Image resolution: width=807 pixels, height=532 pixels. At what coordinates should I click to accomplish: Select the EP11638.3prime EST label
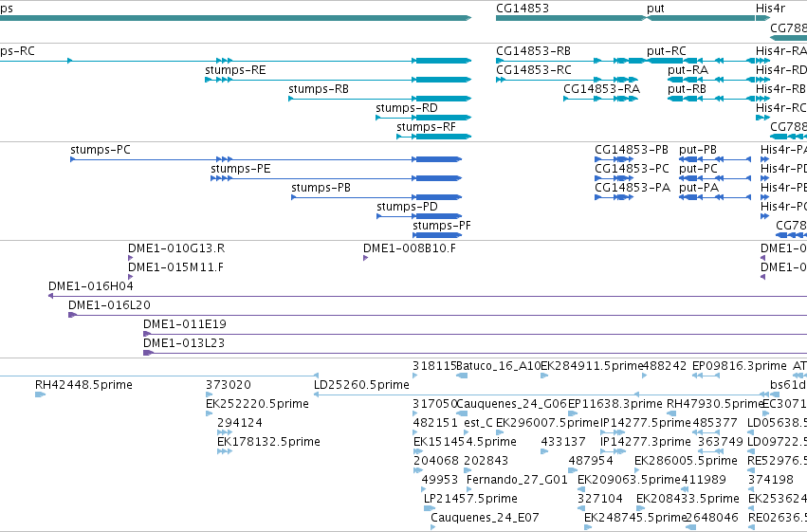coord(615,404)
